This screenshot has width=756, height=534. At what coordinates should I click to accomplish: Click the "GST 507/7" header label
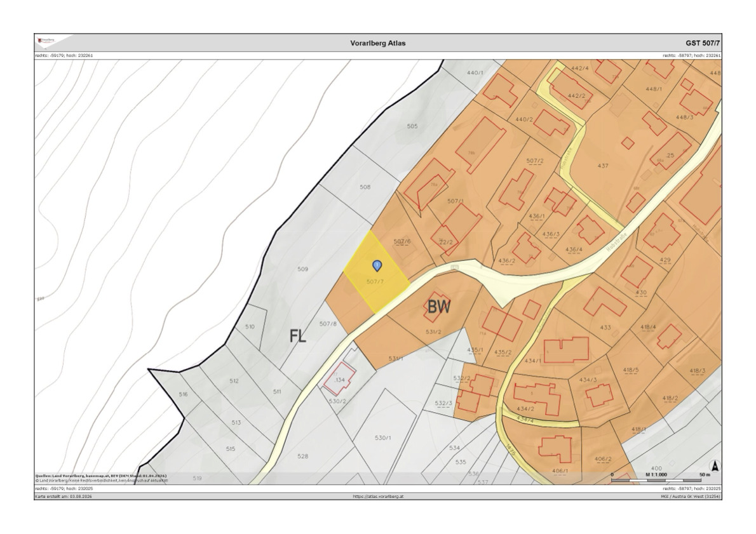click(703, 43)
